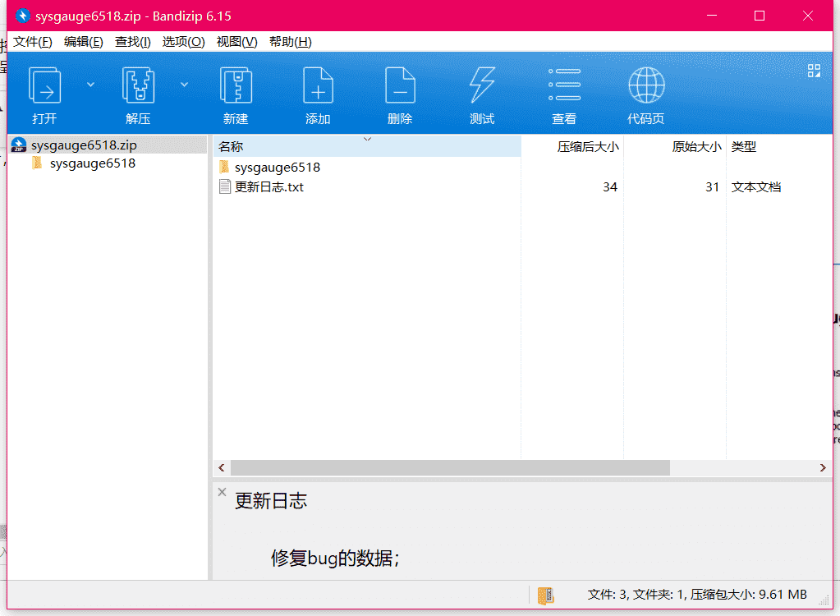Viewport: 840px width, 616px height.
Task: Click the New archive (新建) icon
Action: point(236,85)
